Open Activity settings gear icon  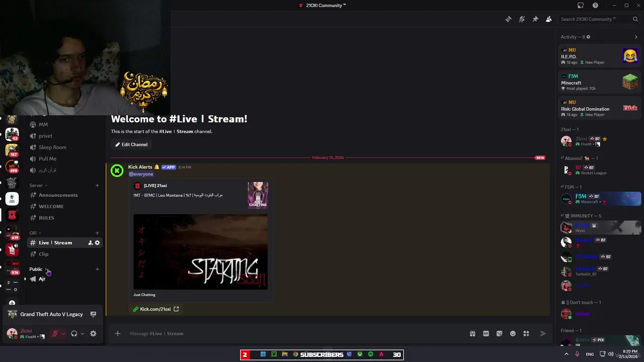(x=588, y=37)
